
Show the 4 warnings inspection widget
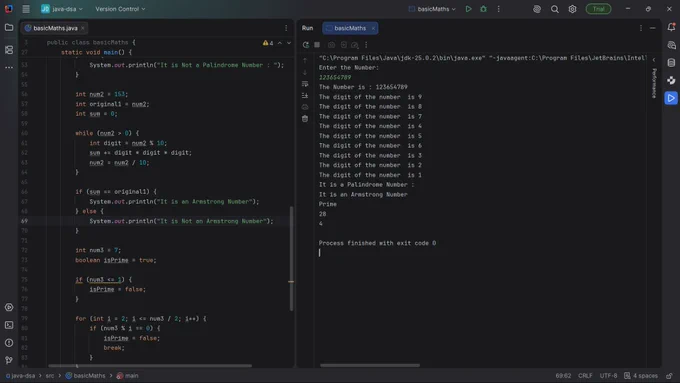(268, 43)
